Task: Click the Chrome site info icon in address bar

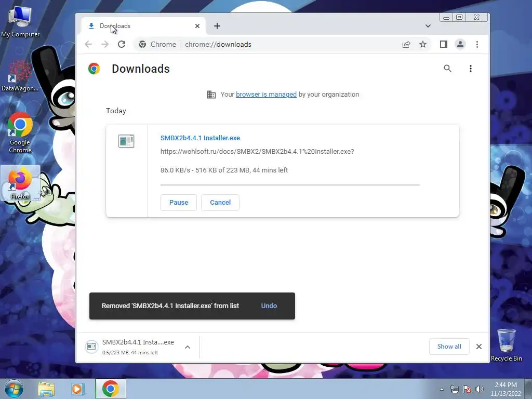Action: coord(142,45)
